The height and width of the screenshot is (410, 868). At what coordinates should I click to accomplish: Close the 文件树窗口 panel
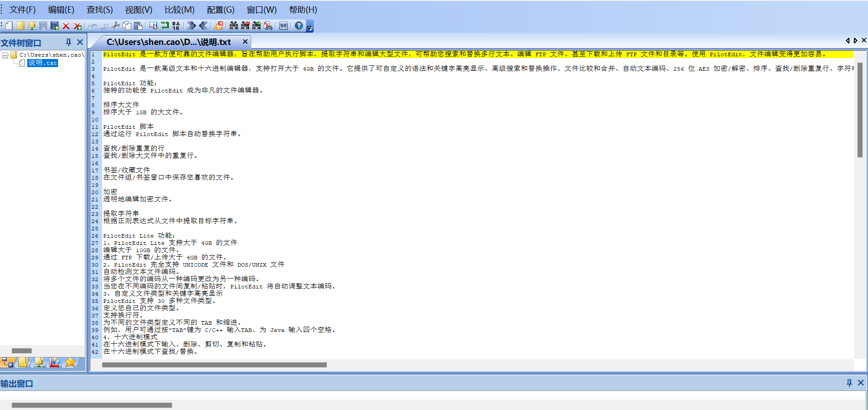pos(80,42)
